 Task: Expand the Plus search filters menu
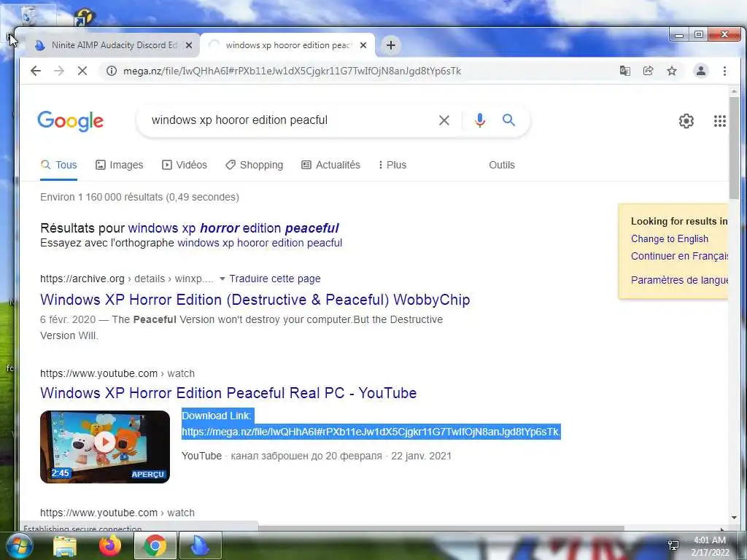392,165
